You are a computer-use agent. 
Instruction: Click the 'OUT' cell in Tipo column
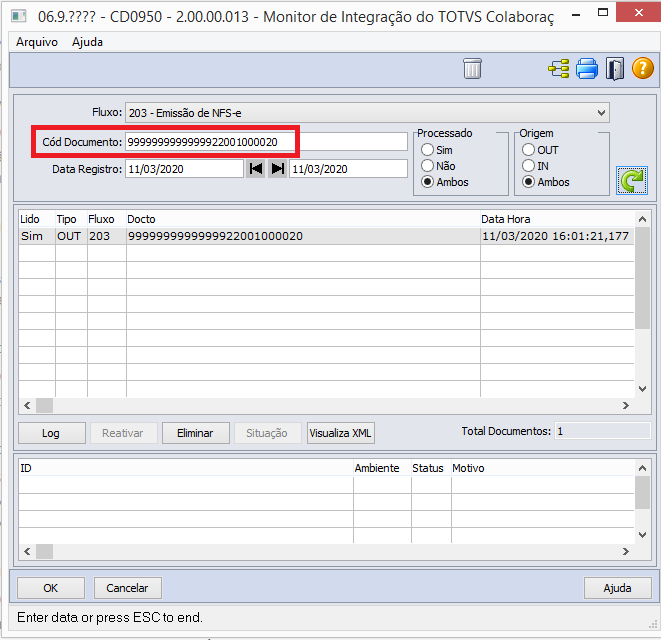pos(71,236)
